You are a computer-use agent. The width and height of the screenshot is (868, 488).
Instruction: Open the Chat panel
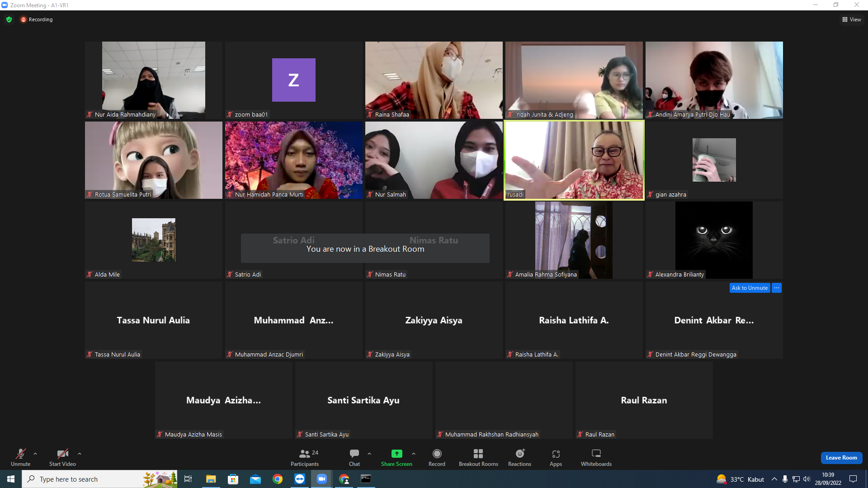354,457
